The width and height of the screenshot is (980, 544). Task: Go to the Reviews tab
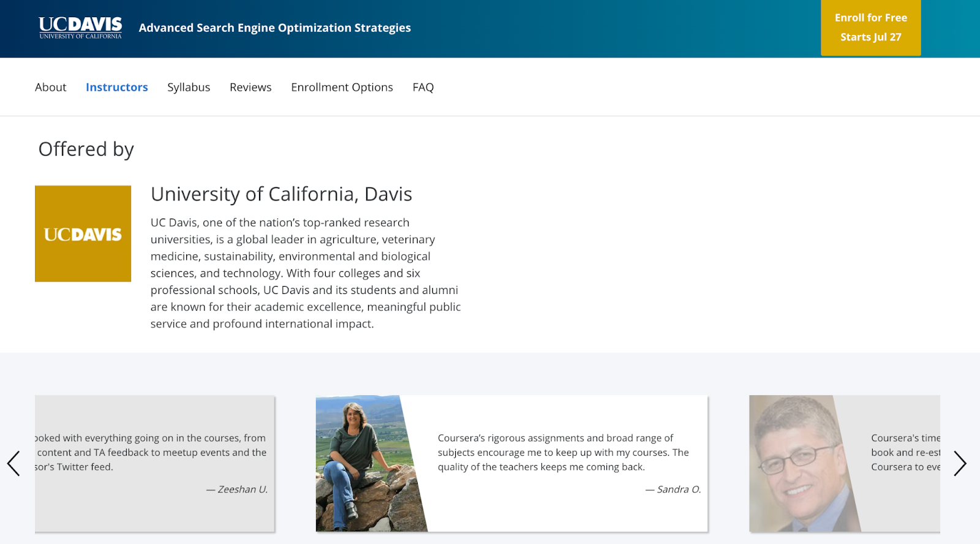tap(251, 87)
